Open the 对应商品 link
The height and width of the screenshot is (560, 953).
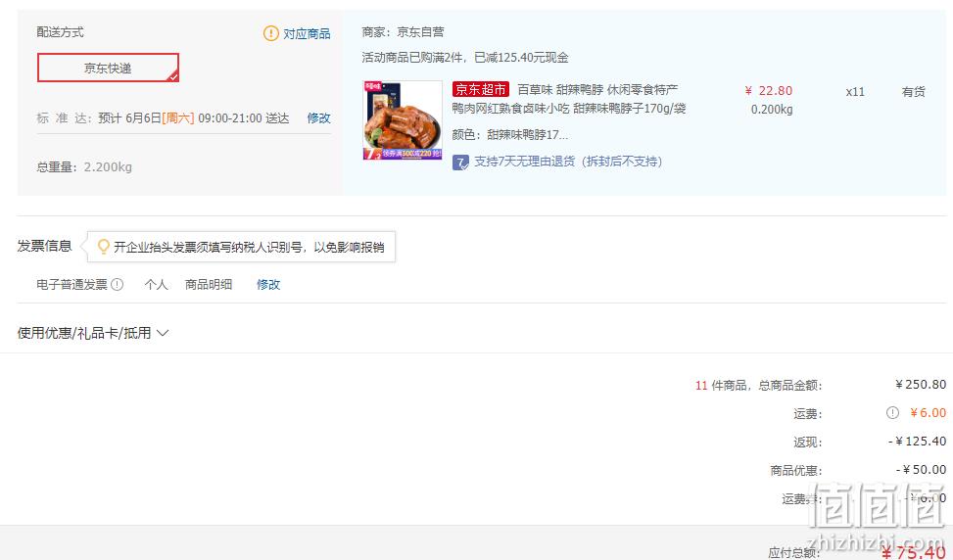[307, 34]
